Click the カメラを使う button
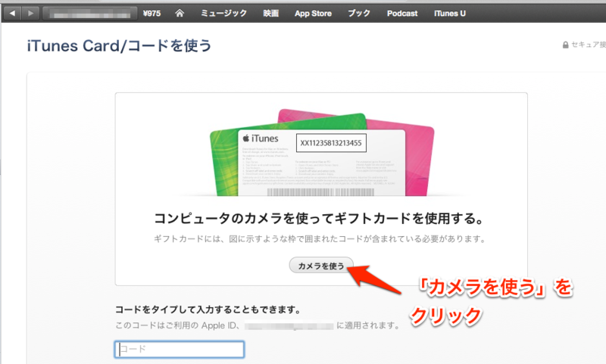The height and width of the screenshot is (364, 606). 321,266
